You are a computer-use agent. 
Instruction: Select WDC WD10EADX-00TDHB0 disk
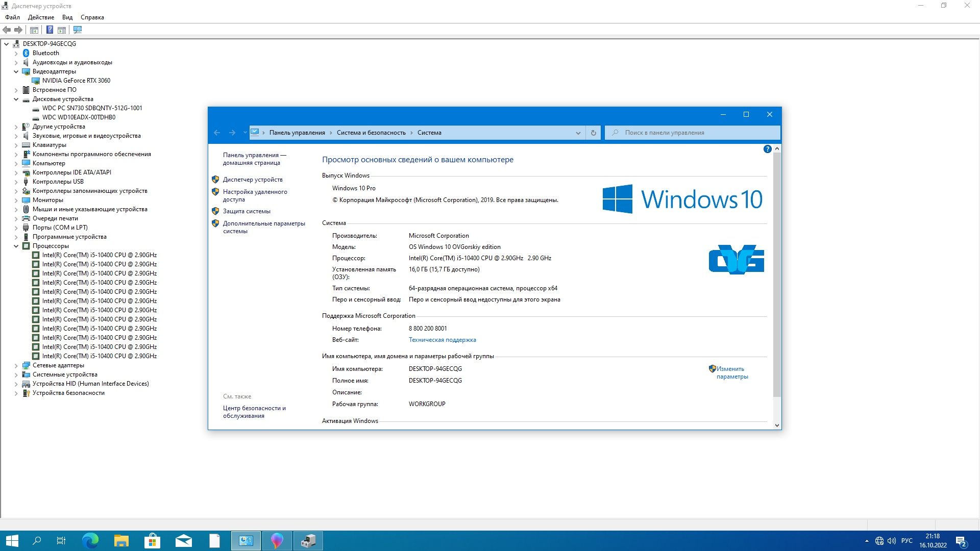coord(79,117)
